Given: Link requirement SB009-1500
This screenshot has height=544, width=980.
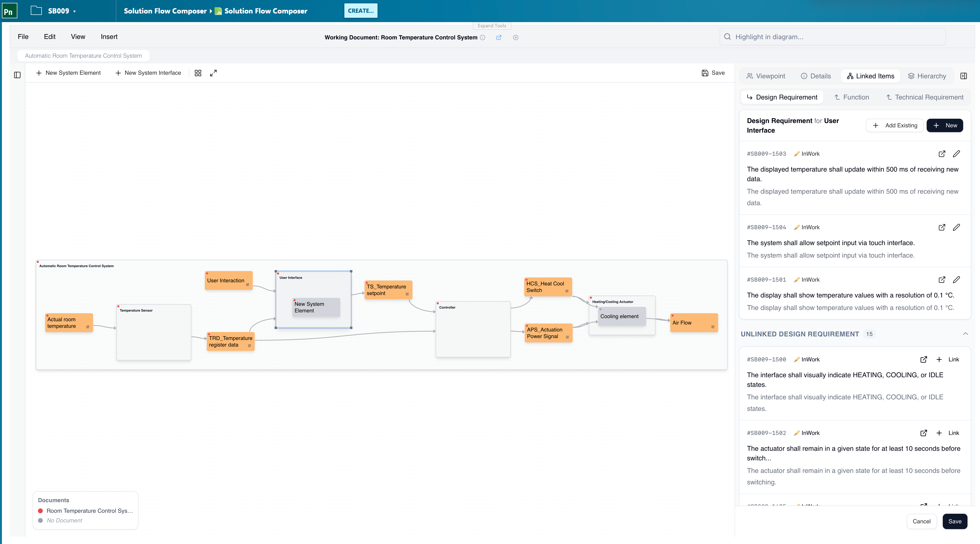Looking at the screenshot, I should click(x=948, y=359).
